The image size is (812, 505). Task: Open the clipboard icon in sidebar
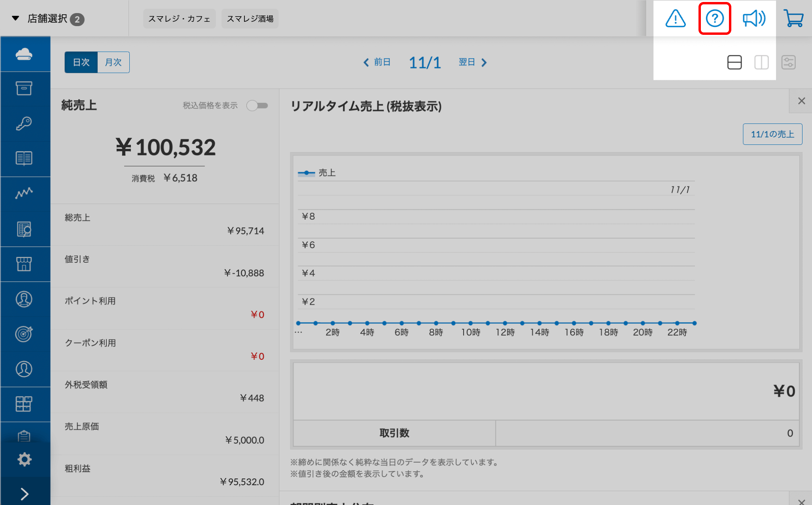tap(24, 436)
